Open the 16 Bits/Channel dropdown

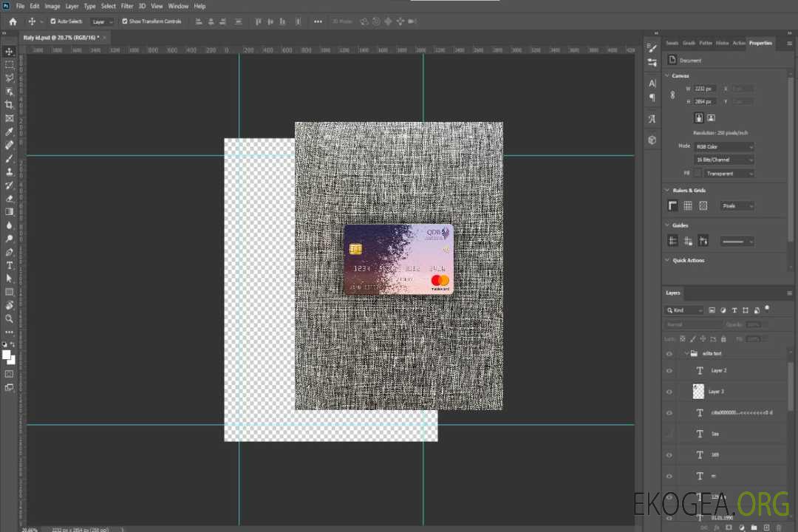point(724,160)
